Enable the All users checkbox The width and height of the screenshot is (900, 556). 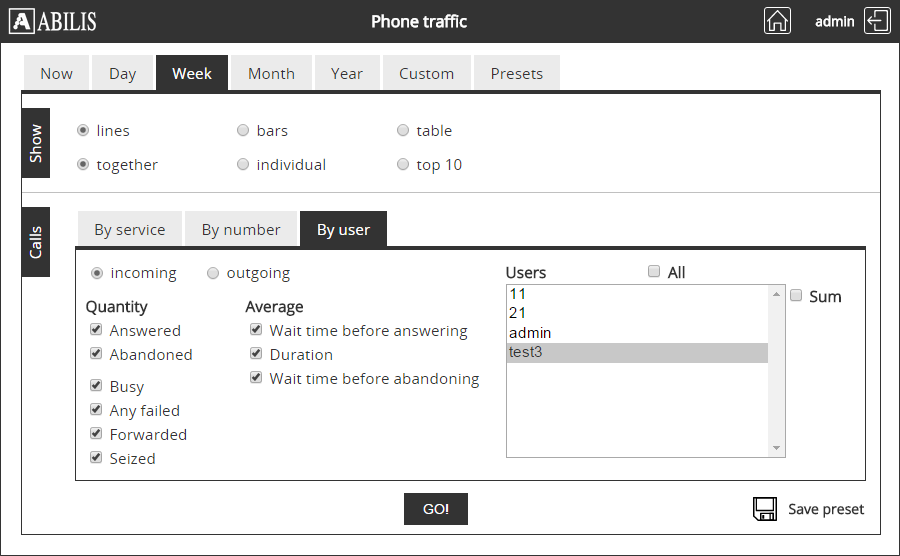[x=654, y=272]
